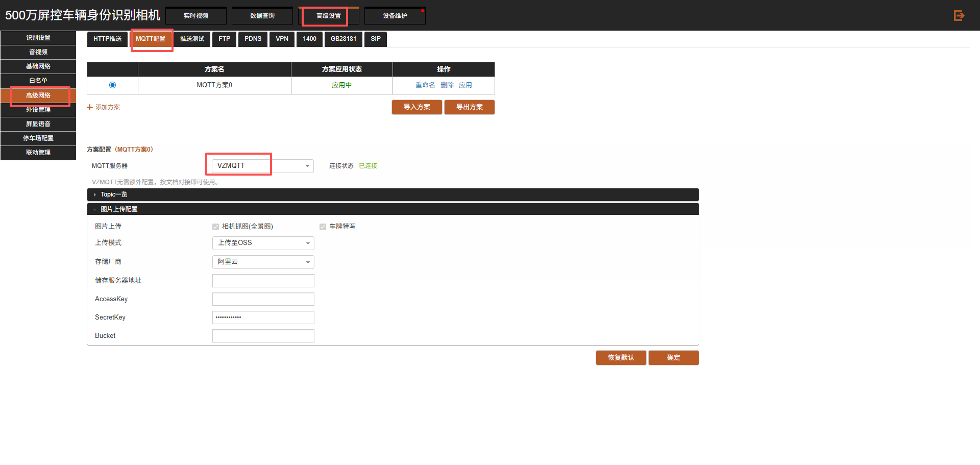
Task: Toggle 车牌特写 checkbox
Action: (x=323, y=227)
